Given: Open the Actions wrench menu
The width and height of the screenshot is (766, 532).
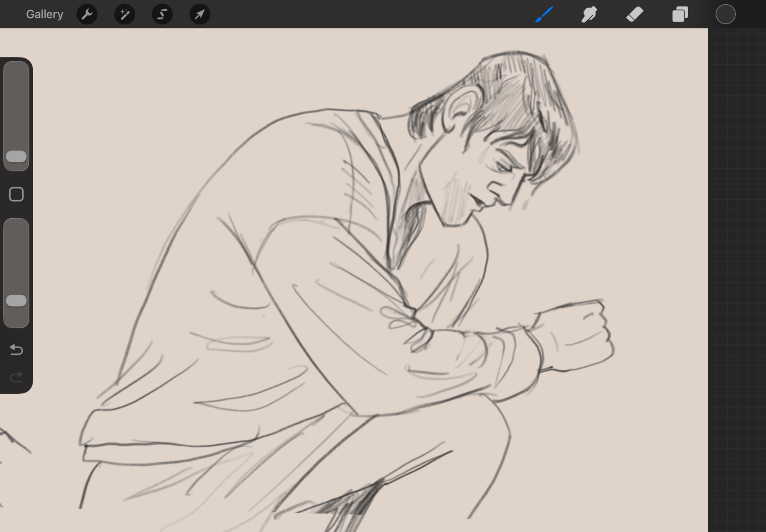Looking at the screenshot, I should (x=87, y=15).
